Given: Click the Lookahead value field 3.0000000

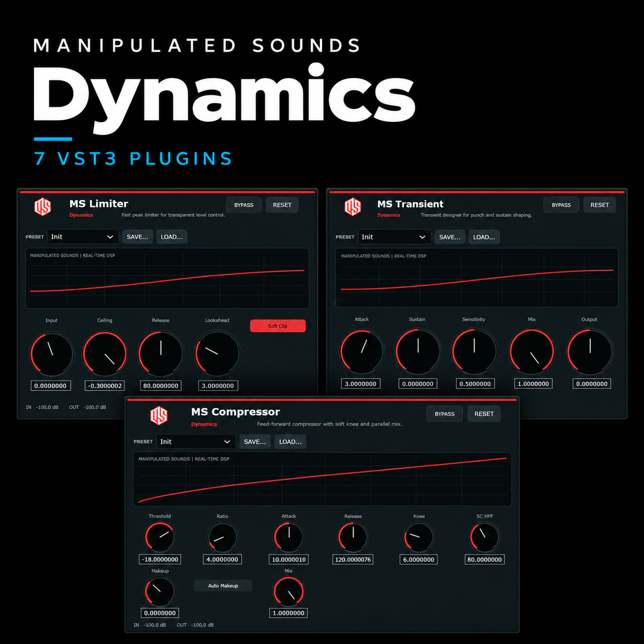Looking at the screenshot, I should click(217, 386).
